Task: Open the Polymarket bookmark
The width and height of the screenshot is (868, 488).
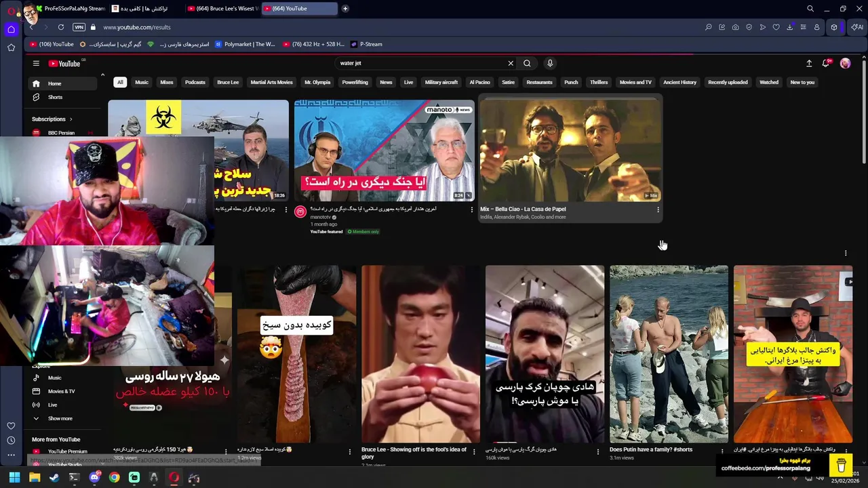Action: [x=245, y=44]
